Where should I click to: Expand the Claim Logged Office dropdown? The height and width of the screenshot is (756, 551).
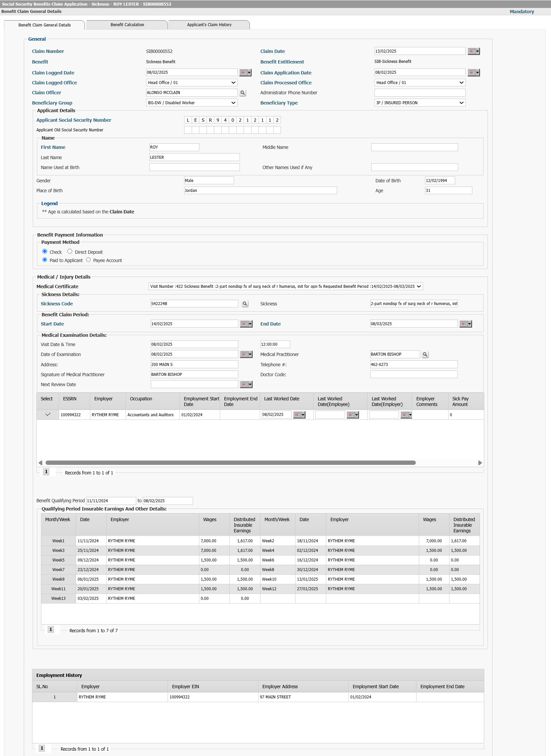pyautogui.click(x=192, y=82)
